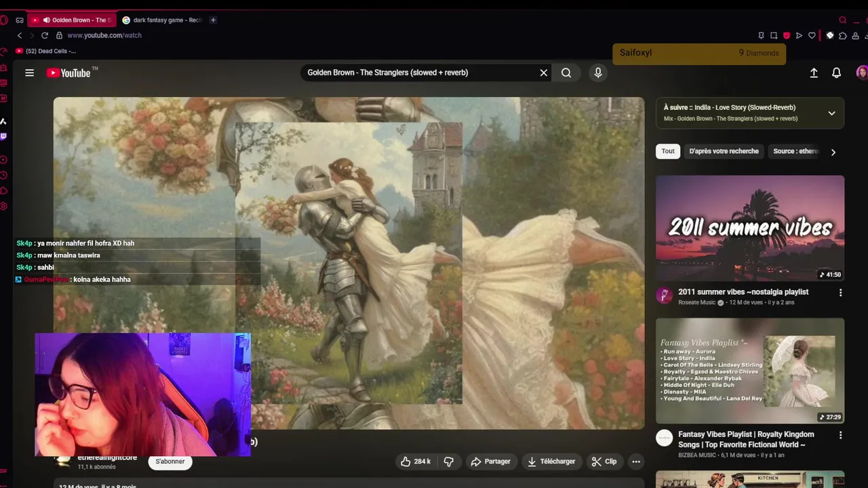Dislike the video with thumbs down

click(448, 462)
